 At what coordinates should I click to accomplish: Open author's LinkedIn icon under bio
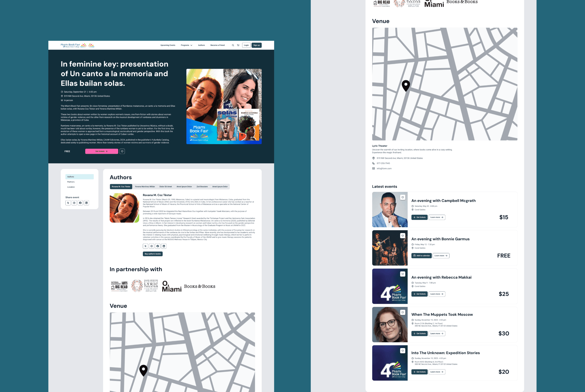click(x=164, y=246)
